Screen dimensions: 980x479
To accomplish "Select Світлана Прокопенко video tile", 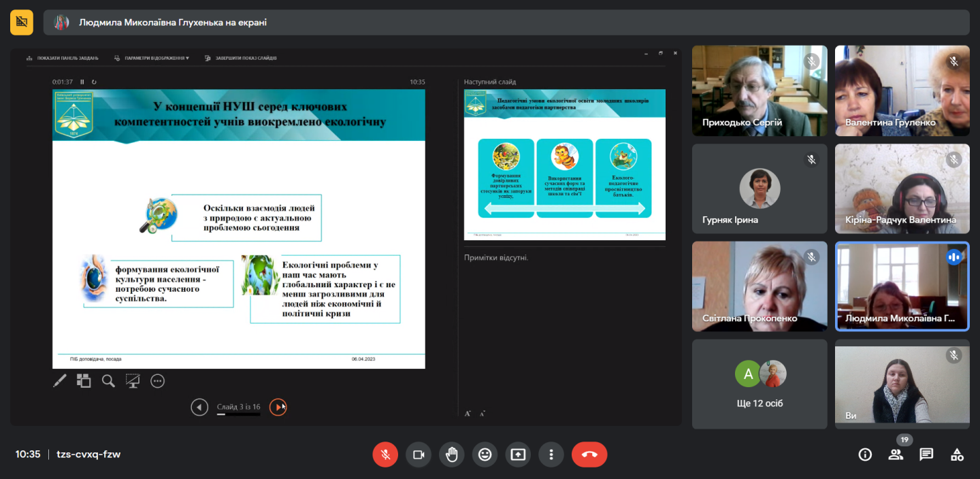I will tap(759, 286).
